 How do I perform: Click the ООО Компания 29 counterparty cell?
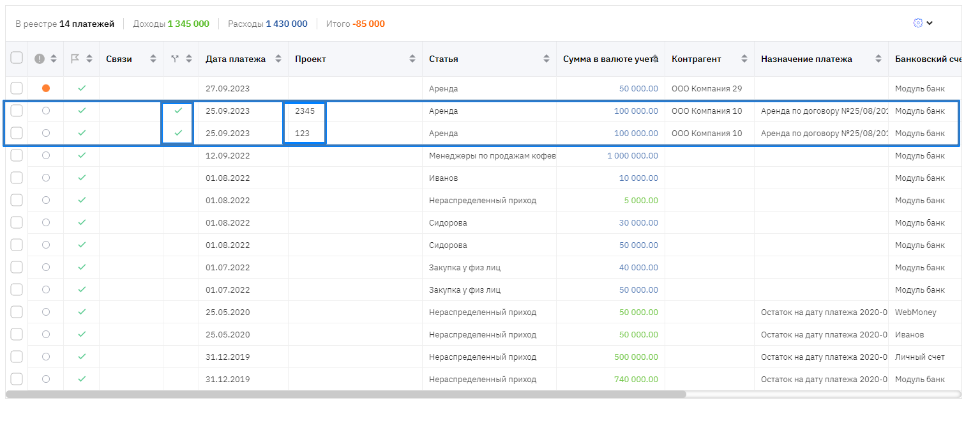point(707,89)
